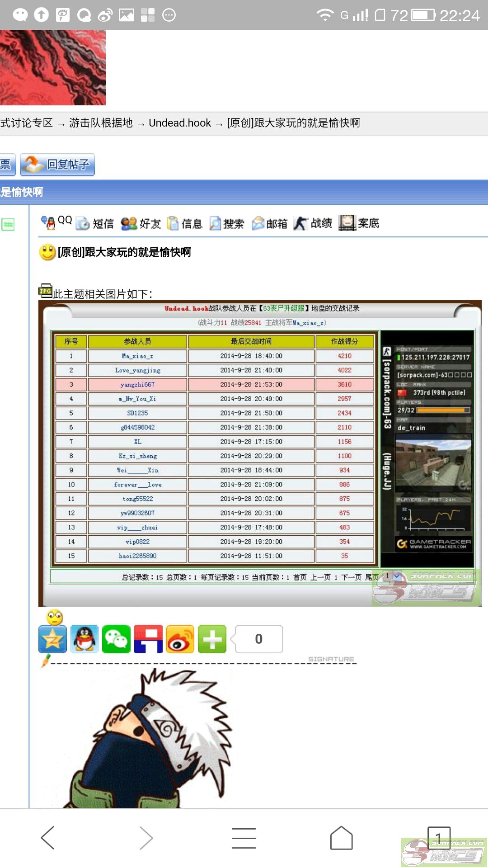Viewport: 488px width, 868px height.
Task: Open the QQ contact link
Action: (56, 222)
